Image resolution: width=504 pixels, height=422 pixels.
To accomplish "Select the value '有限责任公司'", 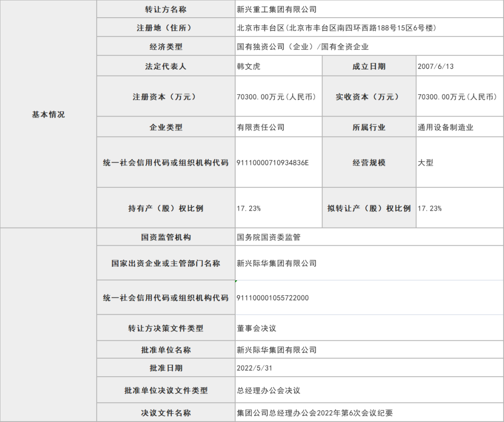I will (x=261, y=127).
